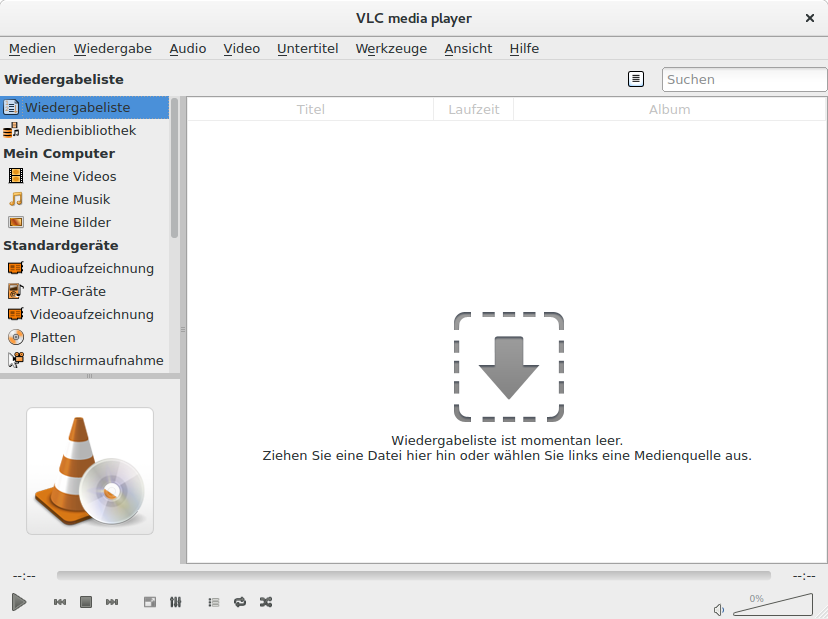Click the Meine Videos film icon

pos(16,176)
